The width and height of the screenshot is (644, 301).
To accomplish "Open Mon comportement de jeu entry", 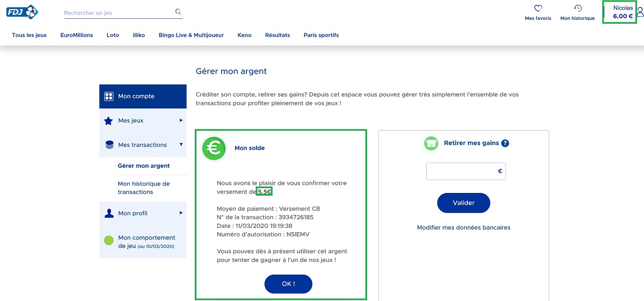I will coord(143,241).
